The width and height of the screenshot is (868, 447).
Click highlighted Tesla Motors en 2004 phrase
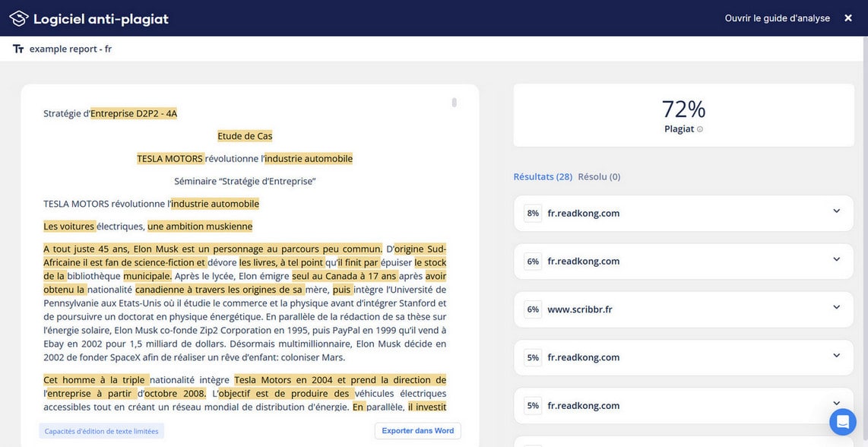coord(340,380)
